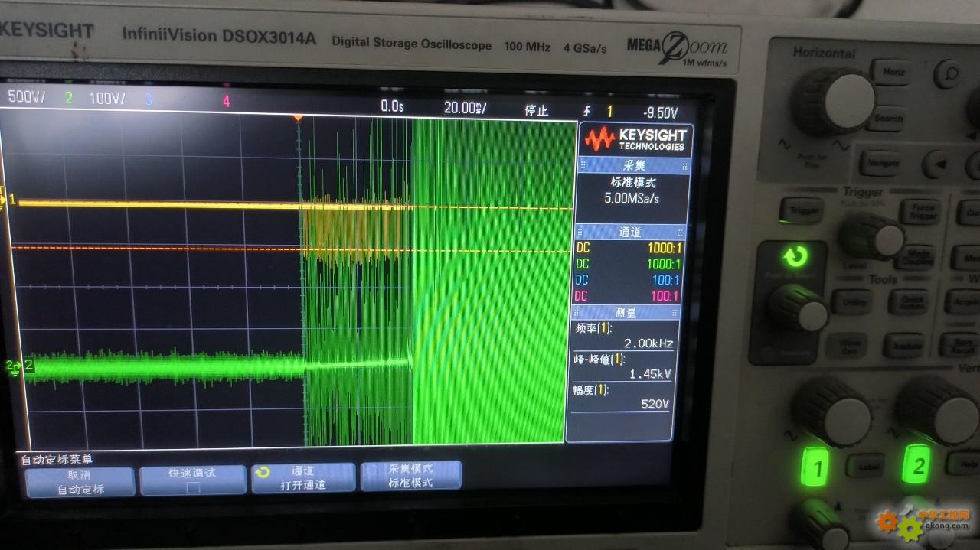Click the Save Recall button
The width and height of the screenshot is (980, 550).
point(959,347)
